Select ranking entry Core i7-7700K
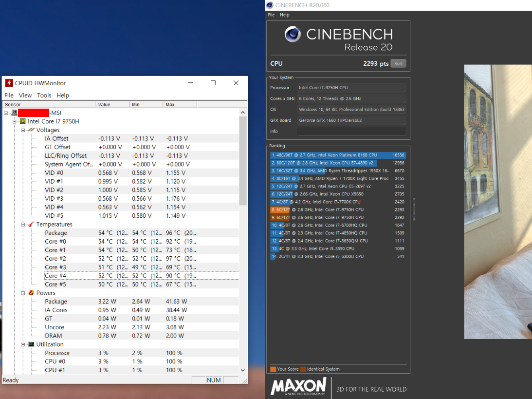 [x=338, y=202]
